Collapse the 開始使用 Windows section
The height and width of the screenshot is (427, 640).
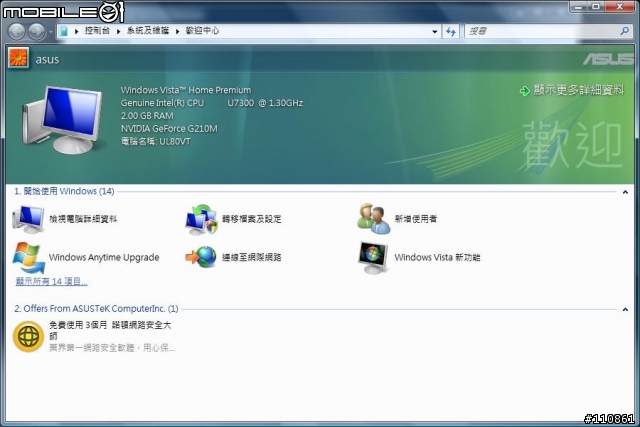click(625, 191)
